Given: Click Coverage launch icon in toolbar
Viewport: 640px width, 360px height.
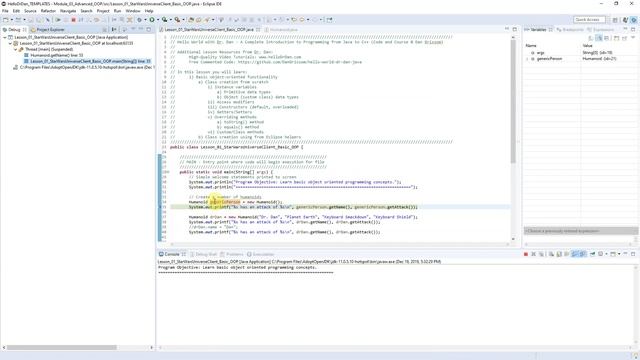Looking at the screenshot, I should [x=164, y=20].
